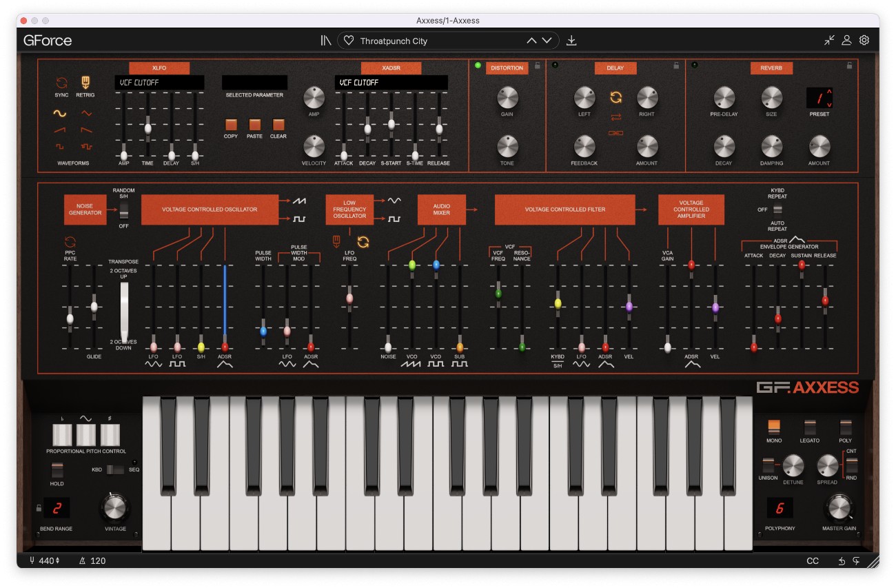
Task: Open settings via the gear icon
Action: [864, 41]
